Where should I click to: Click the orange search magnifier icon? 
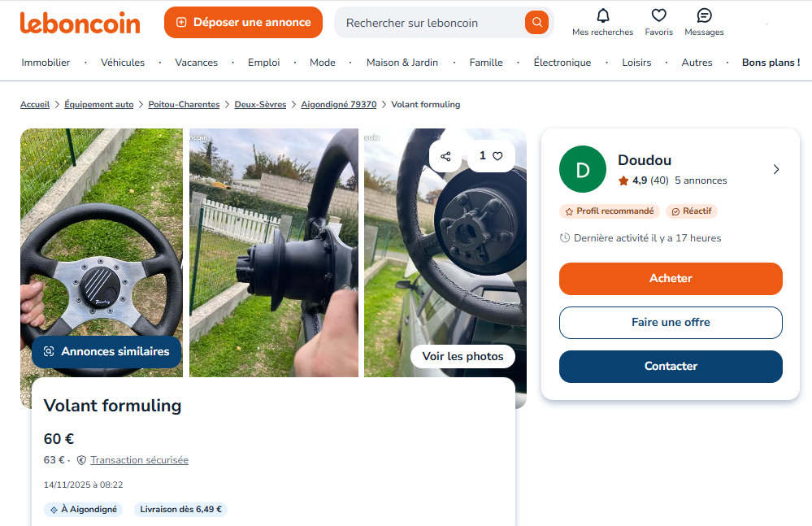(x=536, y=23)
